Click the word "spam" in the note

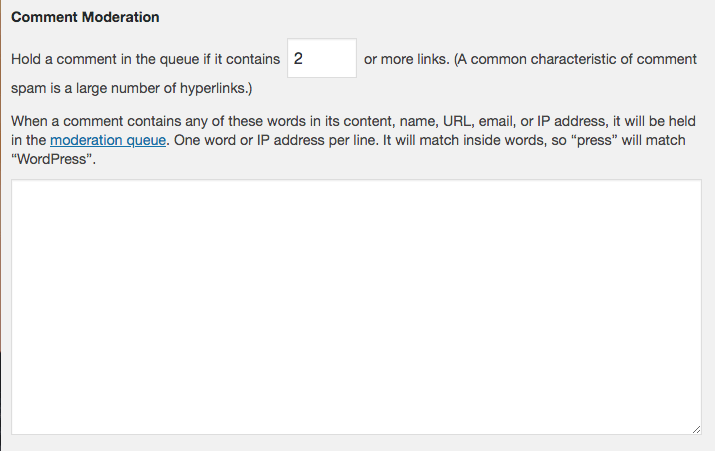point(29,87)
